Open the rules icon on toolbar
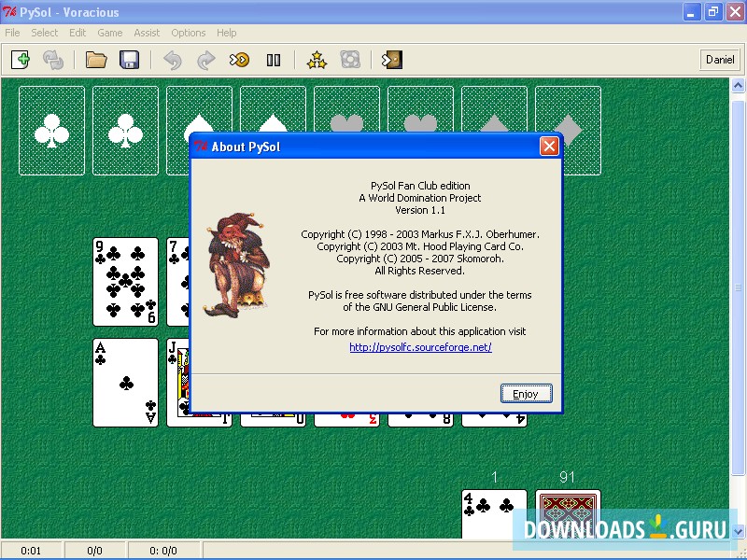Screen dimensions: 747x560 point(350,60)
